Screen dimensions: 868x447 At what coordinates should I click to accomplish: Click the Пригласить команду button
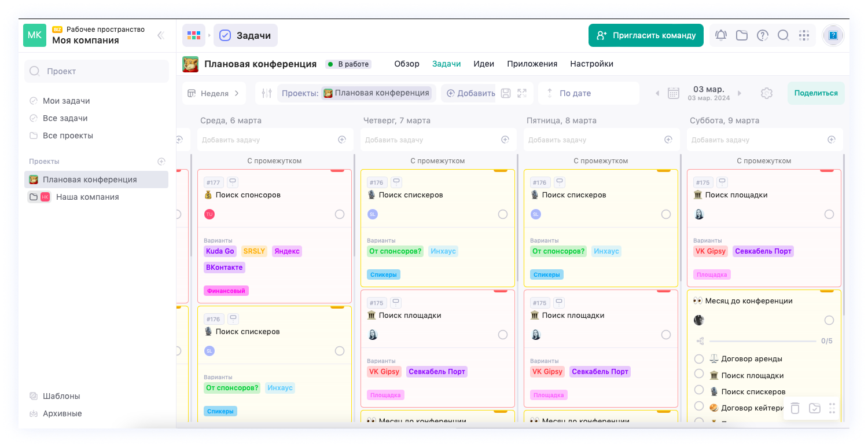(x=646, y=35)
